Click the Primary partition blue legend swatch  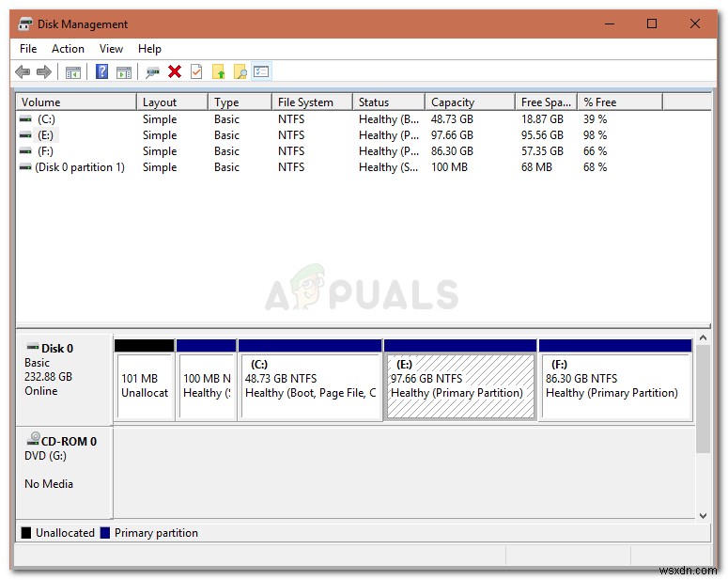coord(105,533)
